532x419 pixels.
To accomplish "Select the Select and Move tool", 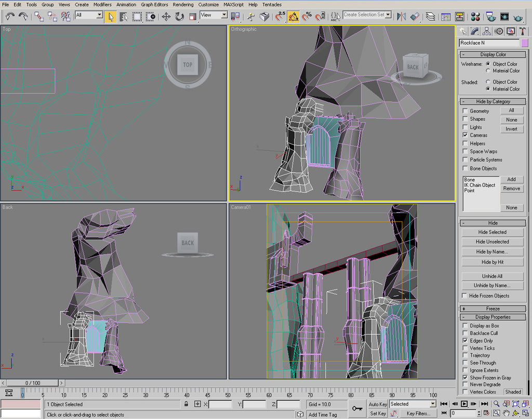I will coord(166,16).
